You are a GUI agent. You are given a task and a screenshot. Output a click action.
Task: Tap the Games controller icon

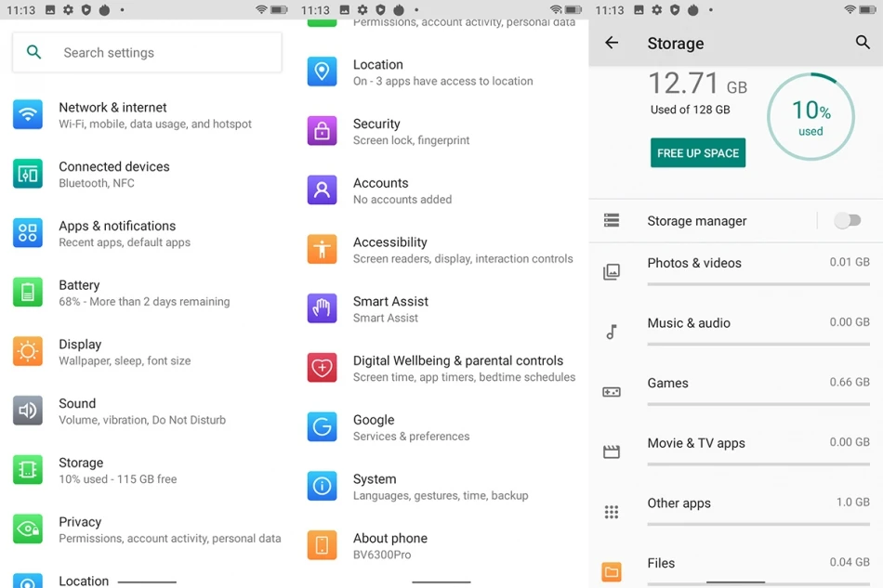pos(612,392)
